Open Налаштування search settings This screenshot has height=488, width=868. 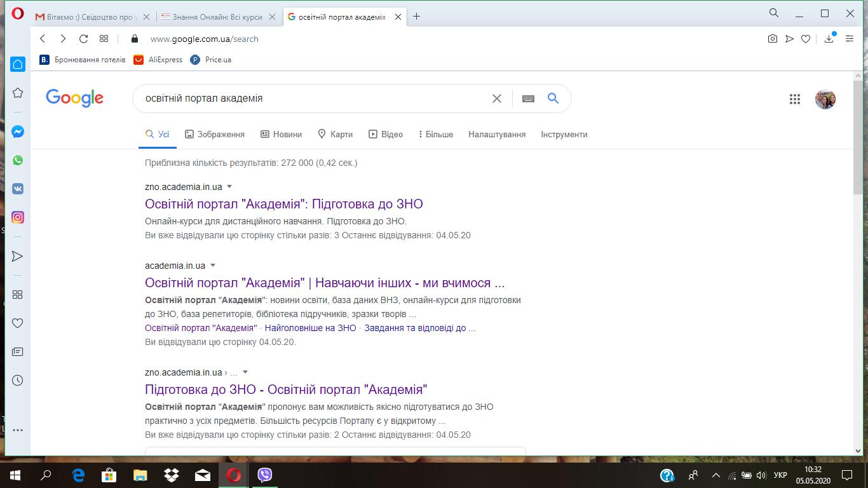point(497,134)
